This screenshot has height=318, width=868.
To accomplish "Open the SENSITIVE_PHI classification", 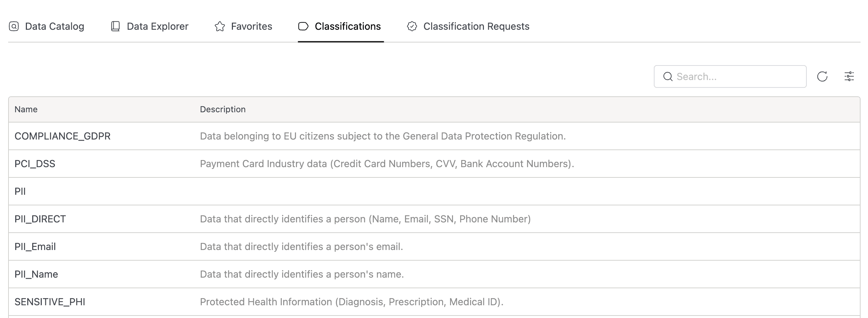I will 50,302.
